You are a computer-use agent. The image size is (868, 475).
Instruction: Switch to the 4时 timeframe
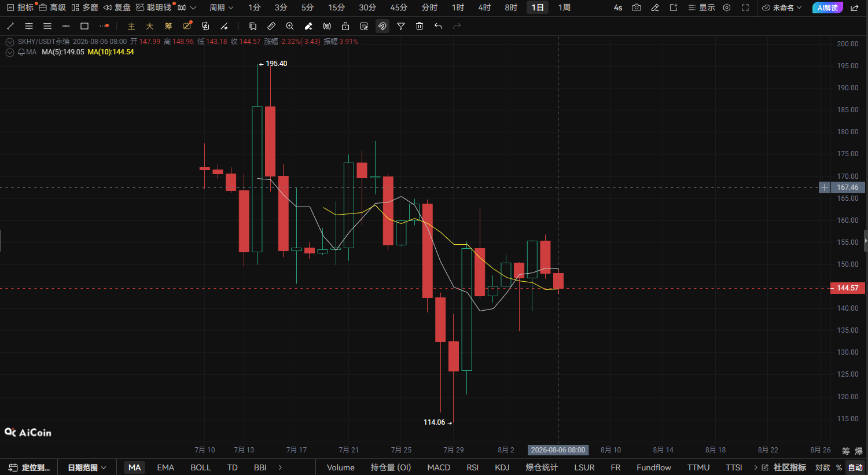(484, 8)
